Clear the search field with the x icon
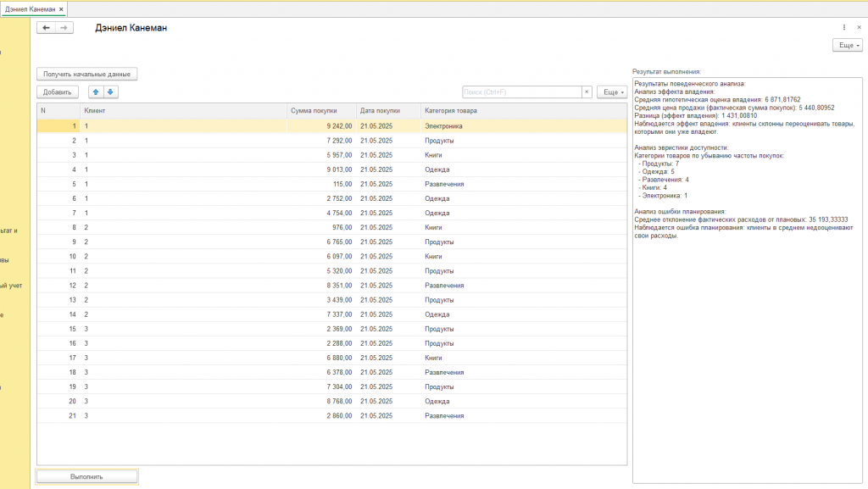This screenshot has height=489, width=868. (x=587, y=92)
